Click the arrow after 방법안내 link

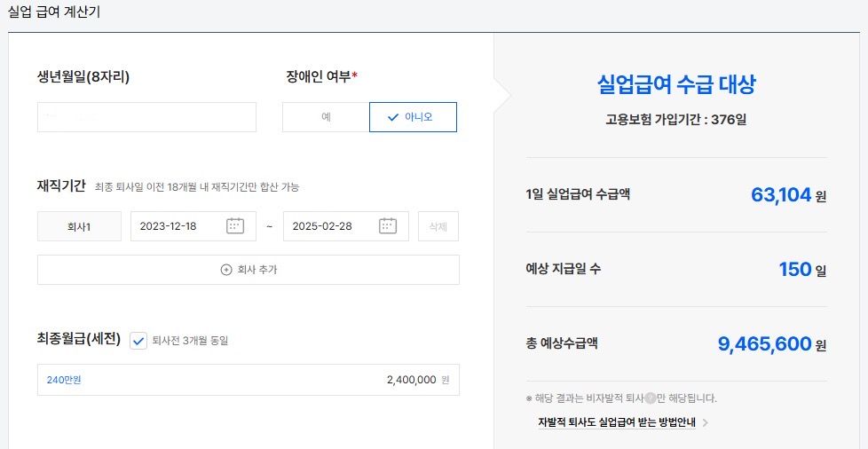(705, 422)
